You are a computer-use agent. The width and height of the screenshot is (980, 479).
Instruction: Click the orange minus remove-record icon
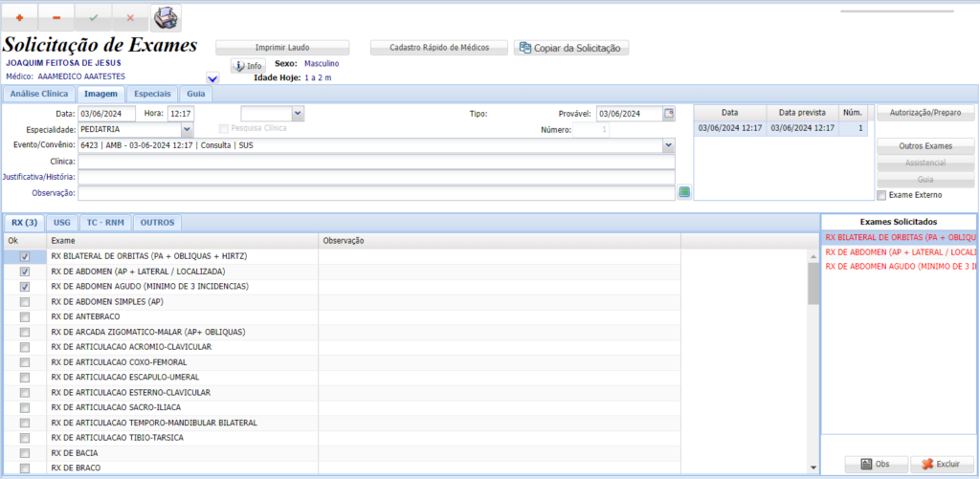point(56,18)
